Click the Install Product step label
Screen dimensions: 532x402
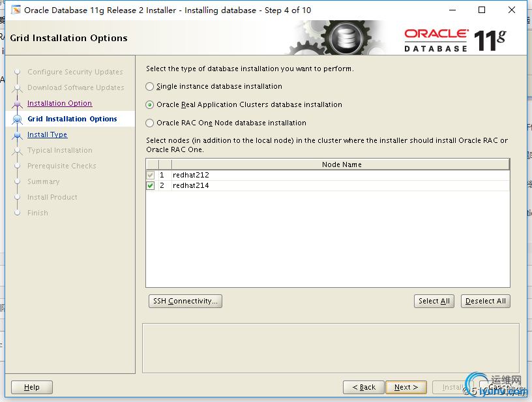(x=52, y=197)
